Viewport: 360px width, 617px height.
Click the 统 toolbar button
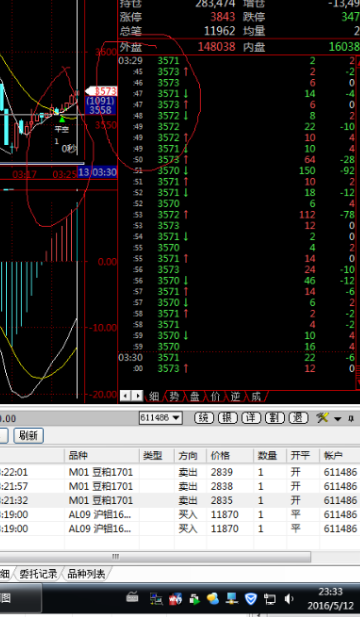(x=204, y=417)
